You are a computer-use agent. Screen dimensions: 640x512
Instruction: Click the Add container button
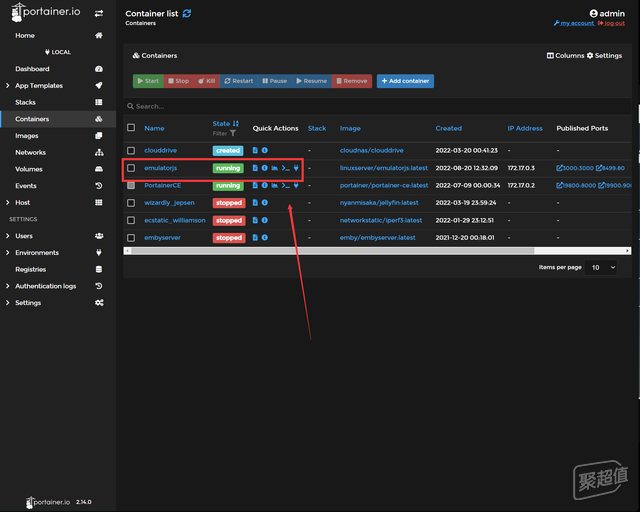pyautogui.click(x=405, y=81)
